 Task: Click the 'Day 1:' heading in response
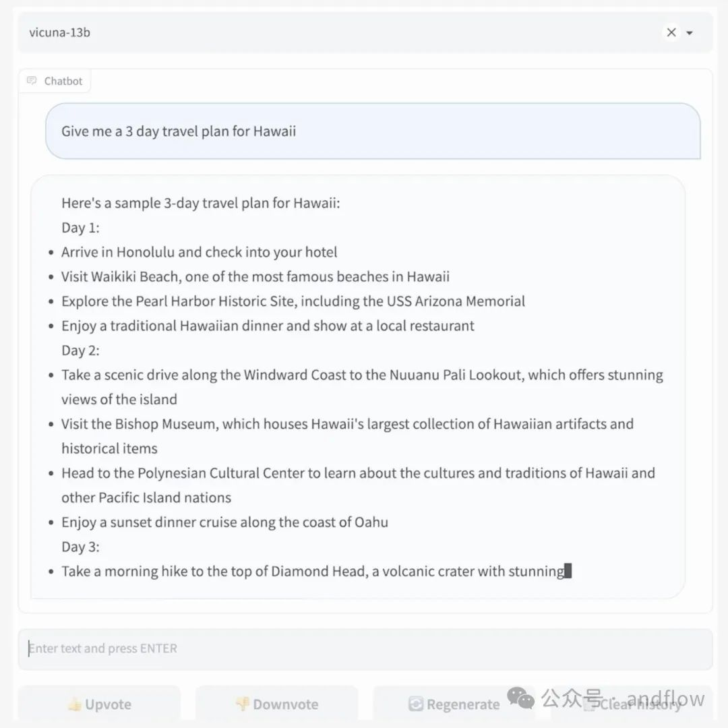point(80,228)
